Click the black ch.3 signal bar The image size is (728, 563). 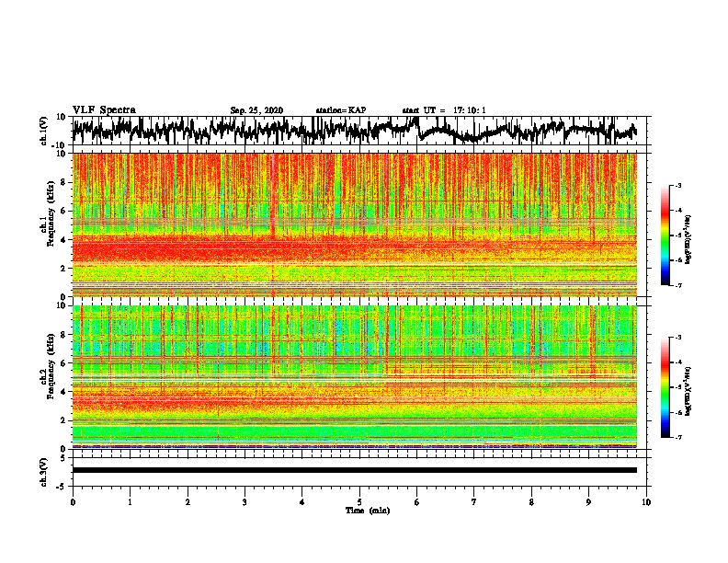click(x=355, y=470)
